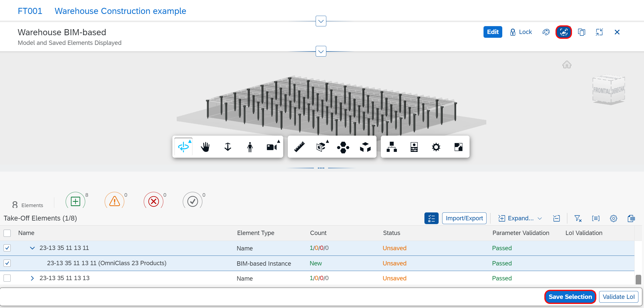Click the Edit button
The height and width of the screenshot is (308, 644).
point(493,32)
